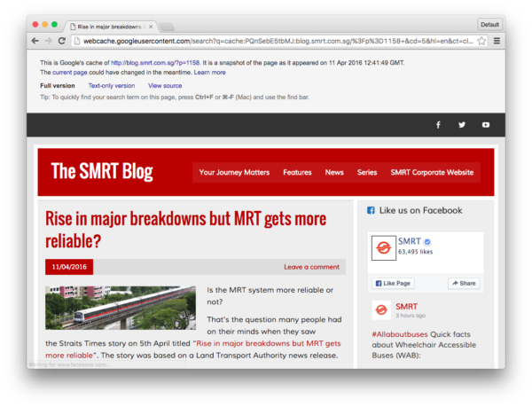The height and width of the screenshot is (407, 532).
Task: Click the SMRT post author name
Action: (406, 306)
